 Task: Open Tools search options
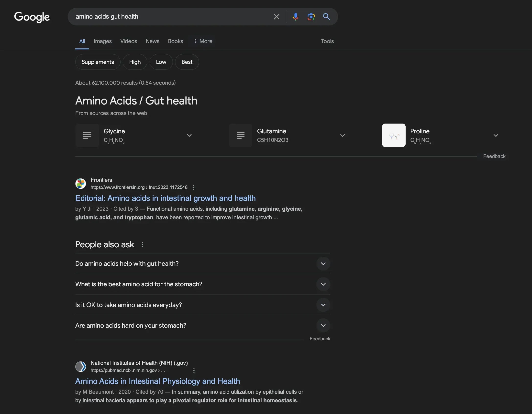(327, 41)
